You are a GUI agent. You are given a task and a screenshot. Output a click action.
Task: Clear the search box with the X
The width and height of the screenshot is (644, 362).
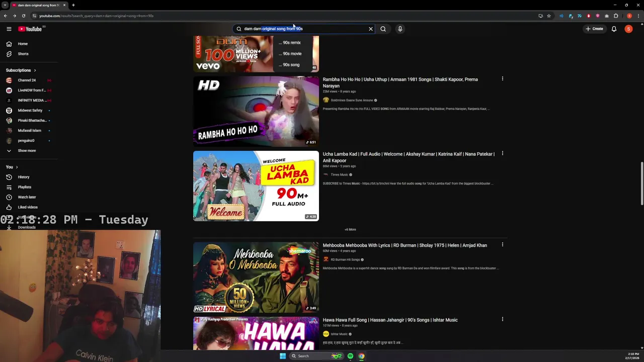click(x=371, y=29)
